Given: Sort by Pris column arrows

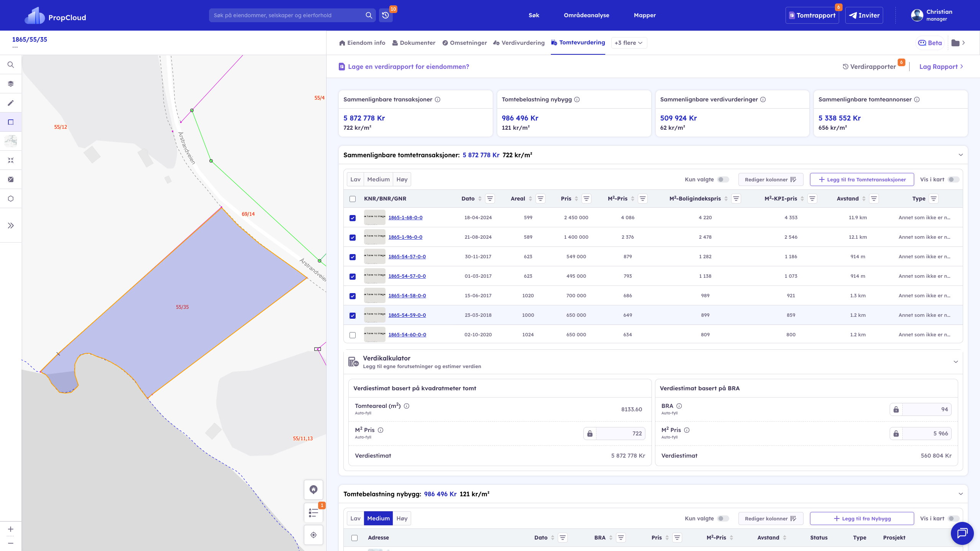Looking at the screenshot, I should (576, 199).
